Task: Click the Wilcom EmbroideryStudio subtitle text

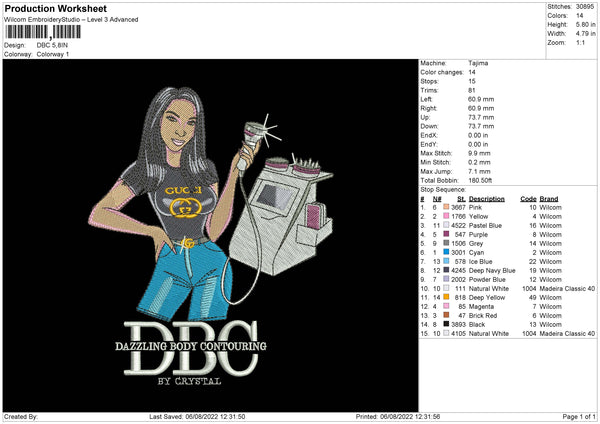Action: pos(71,20)
